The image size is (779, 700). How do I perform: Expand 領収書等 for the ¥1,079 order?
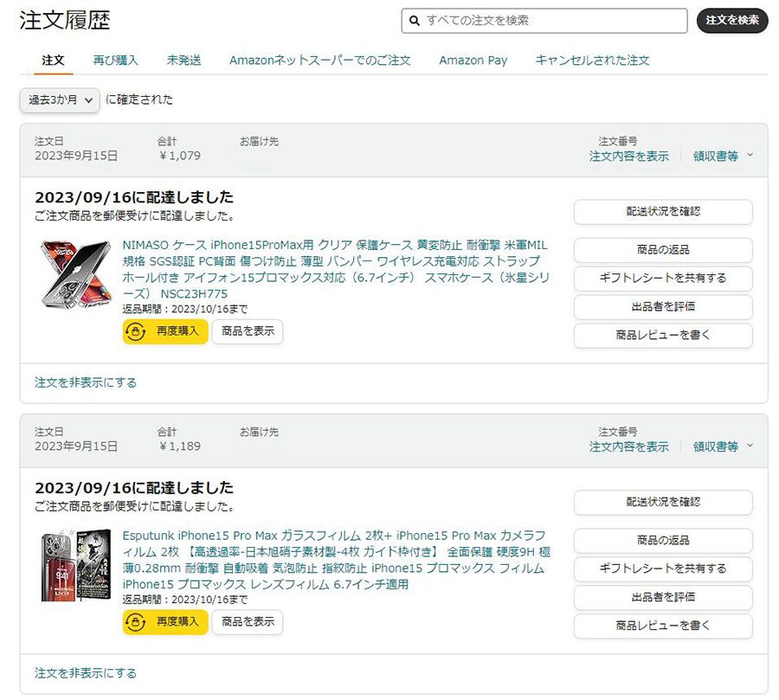click(723, 157)
